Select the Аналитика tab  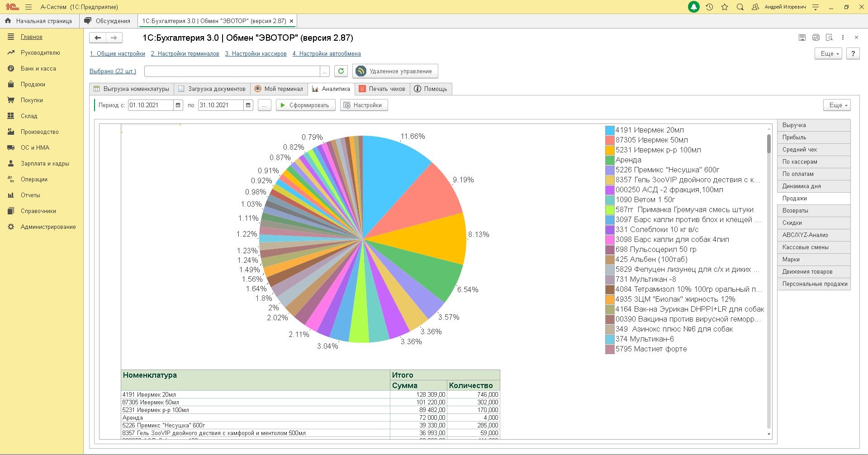331,89
